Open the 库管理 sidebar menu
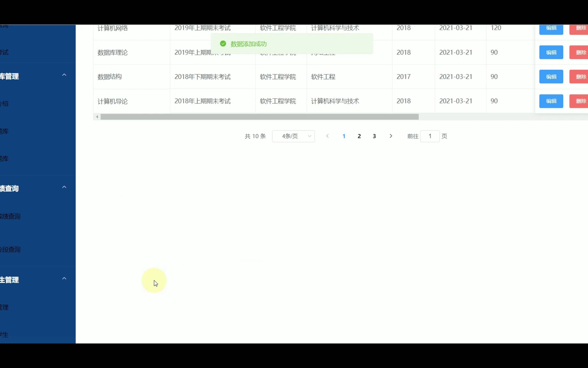This screenshot has height=368, width=588. [x=38, y=76]
